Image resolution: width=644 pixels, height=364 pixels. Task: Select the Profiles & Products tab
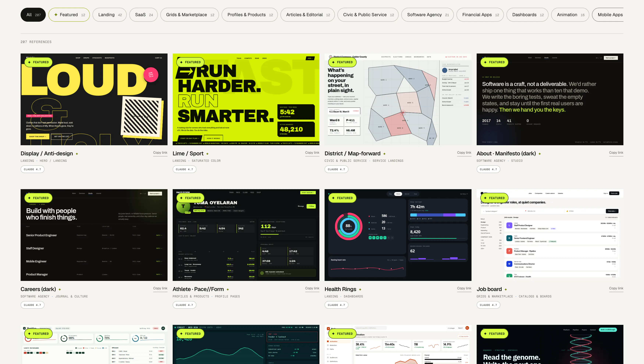pyautogui.click(x=250, y=15)
